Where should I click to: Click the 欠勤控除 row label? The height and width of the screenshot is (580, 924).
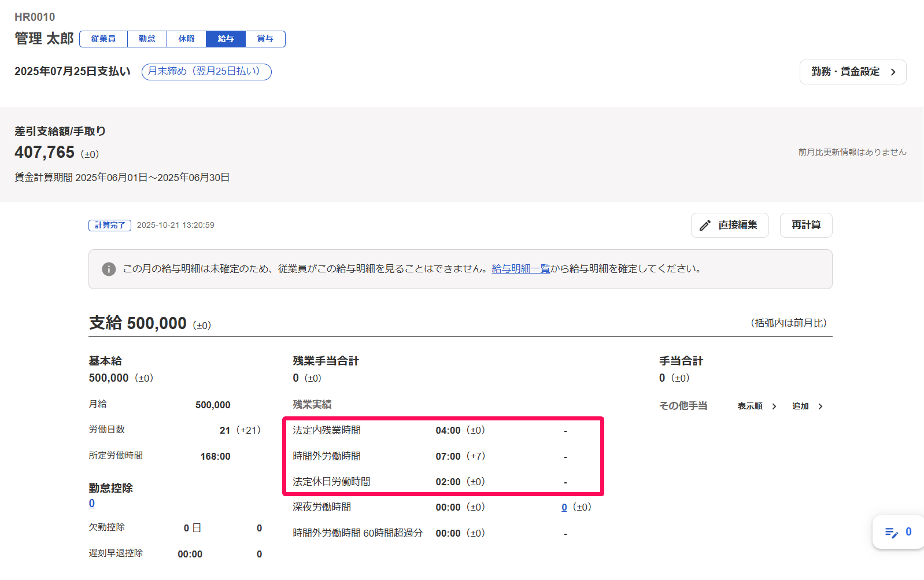[107, 527]
